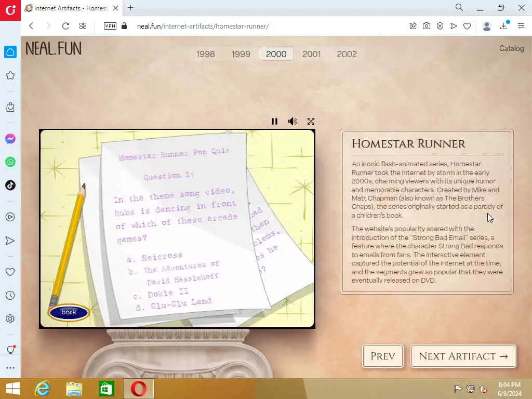Open the profile account icon
The height and width of the screenshot is (399, 532).
[486, 26]
